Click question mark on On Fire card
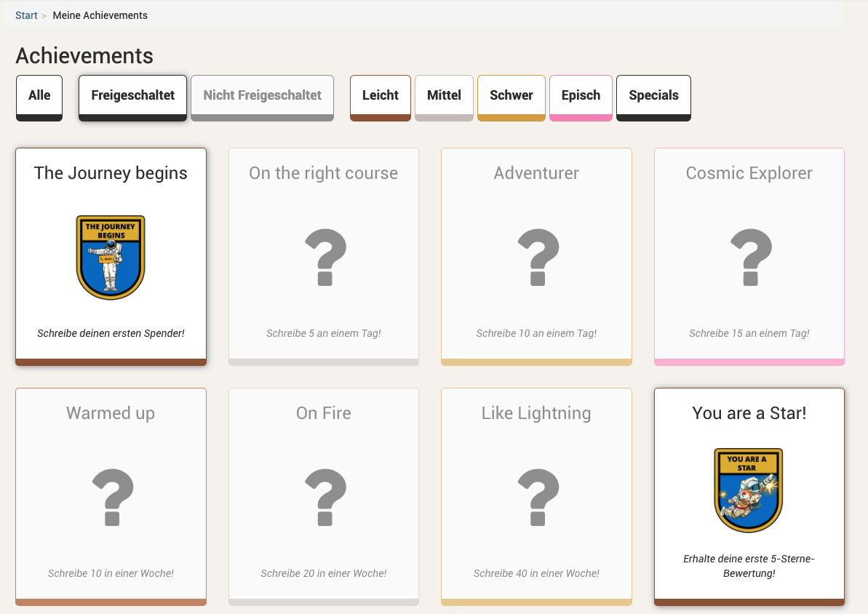The image size is (868, 614). (x=325, y=497)
